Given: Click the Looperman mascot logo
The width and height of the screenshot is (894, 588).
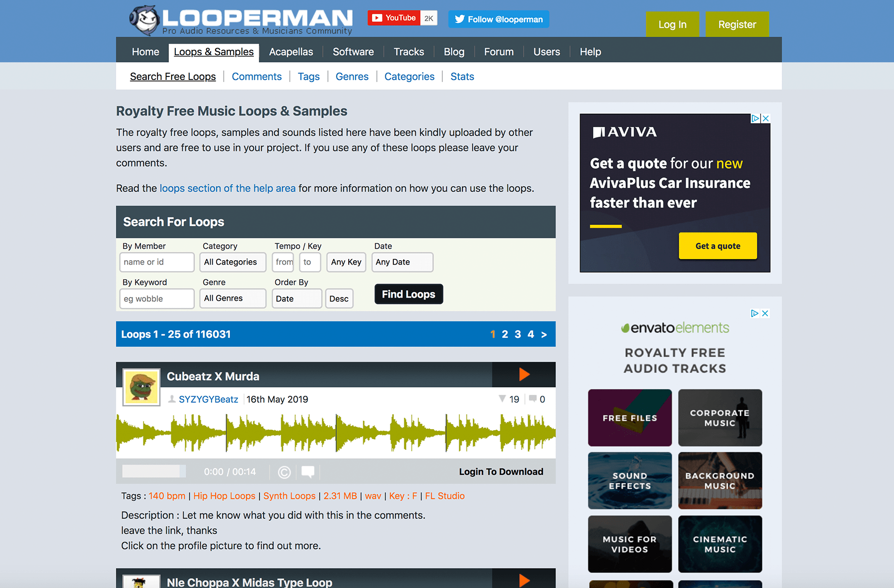Looking at the screenshot, I should coord(144,20).
